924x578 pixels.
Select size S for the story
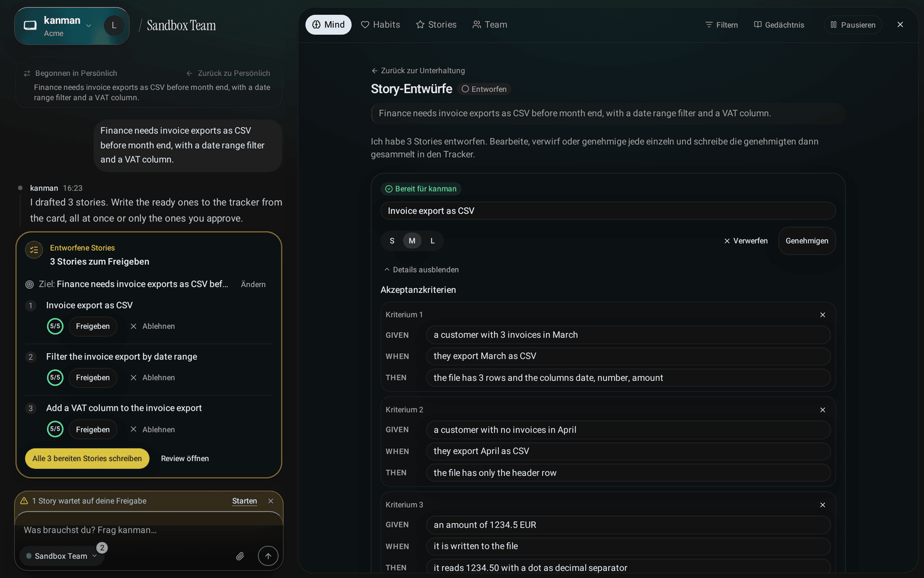(x=392, y=241)
